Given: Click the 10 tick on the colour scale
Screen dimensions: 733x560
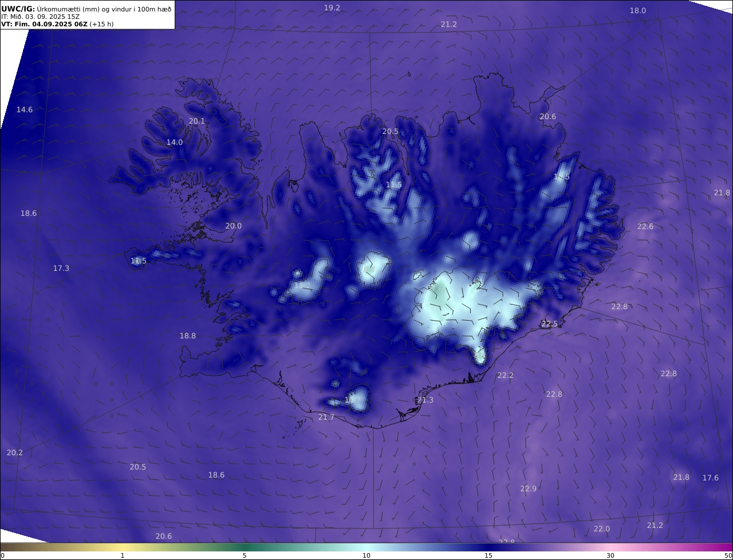Looking at the screenshot, I should click(x=366, y=555).
